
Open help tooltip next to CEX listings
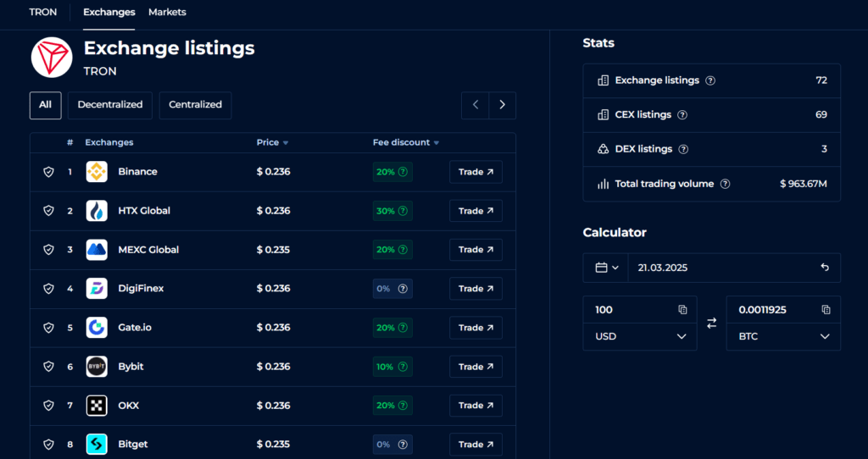tap(682, 115)
